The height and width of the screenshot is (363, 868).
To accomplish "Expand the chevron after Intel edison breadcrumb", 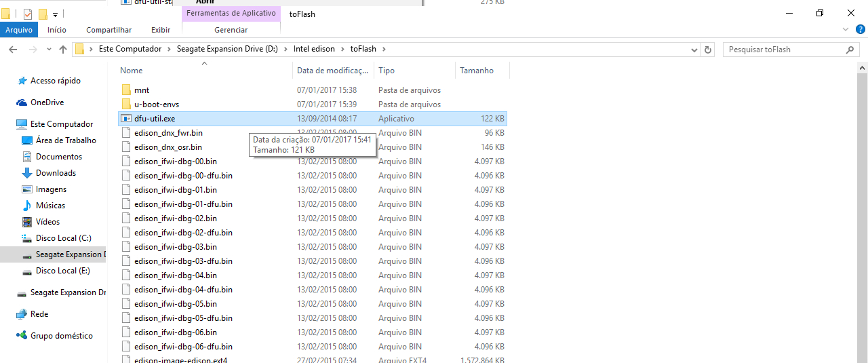I will click(342, 49).
